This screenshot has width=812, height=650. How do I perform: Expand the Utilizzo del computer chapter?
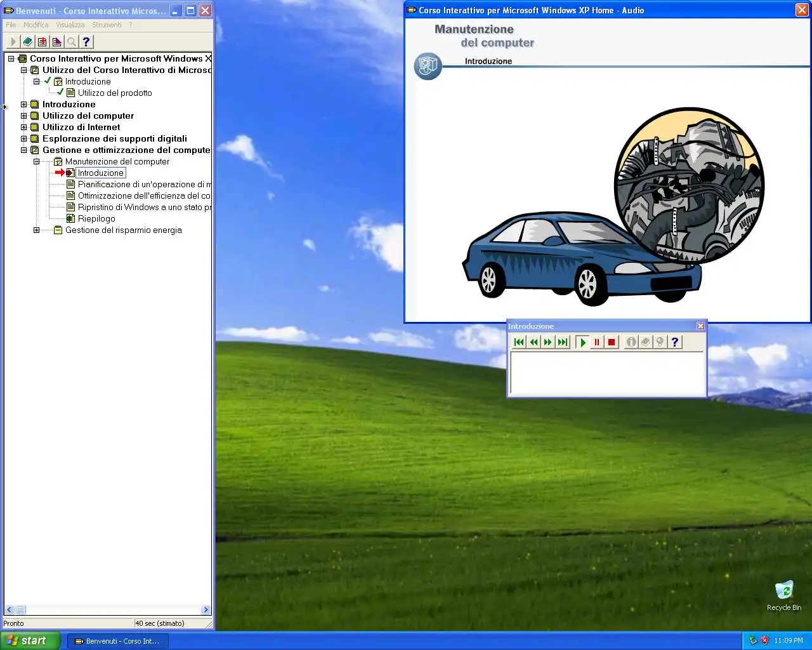[x=24, y=116]
